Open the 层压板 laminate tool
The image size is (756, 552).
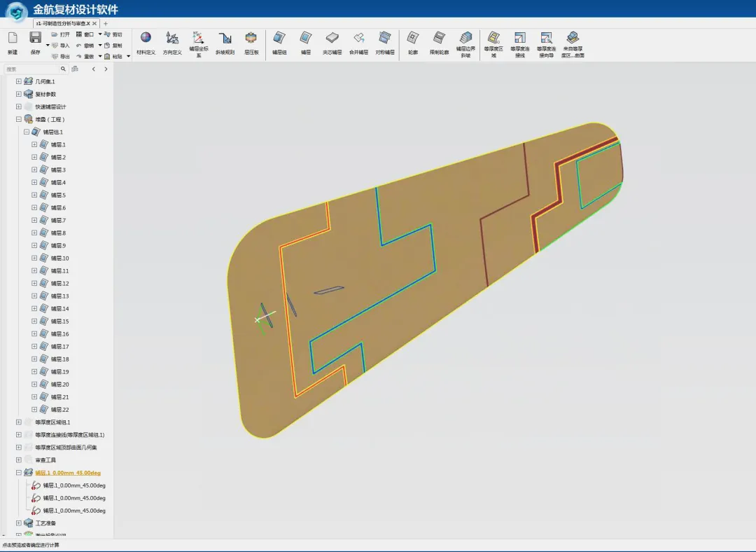pyautogui.click(x=251, y=43)
